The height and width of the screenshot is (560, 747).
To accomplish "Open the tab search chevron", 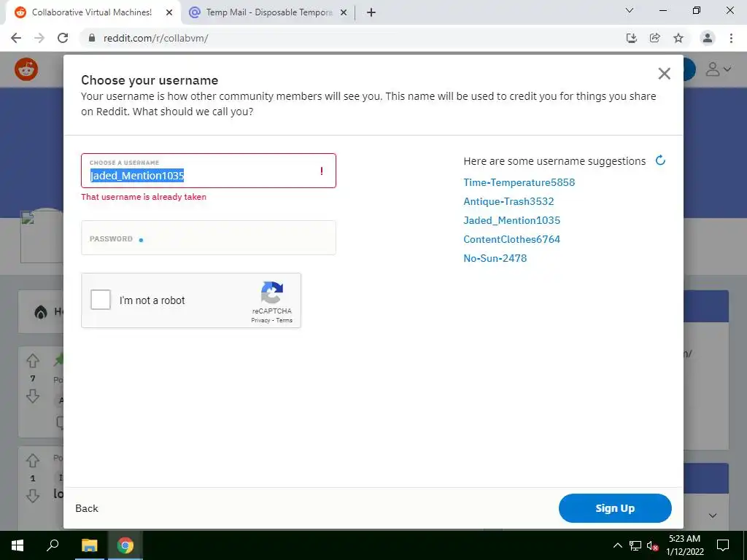I will tap(630, 10).
